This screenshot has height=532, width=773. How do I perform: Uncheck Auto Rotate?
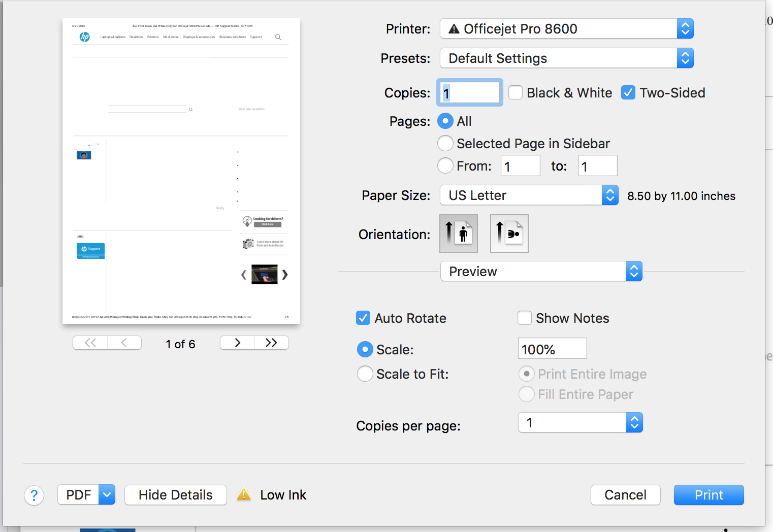coord(363,318)
